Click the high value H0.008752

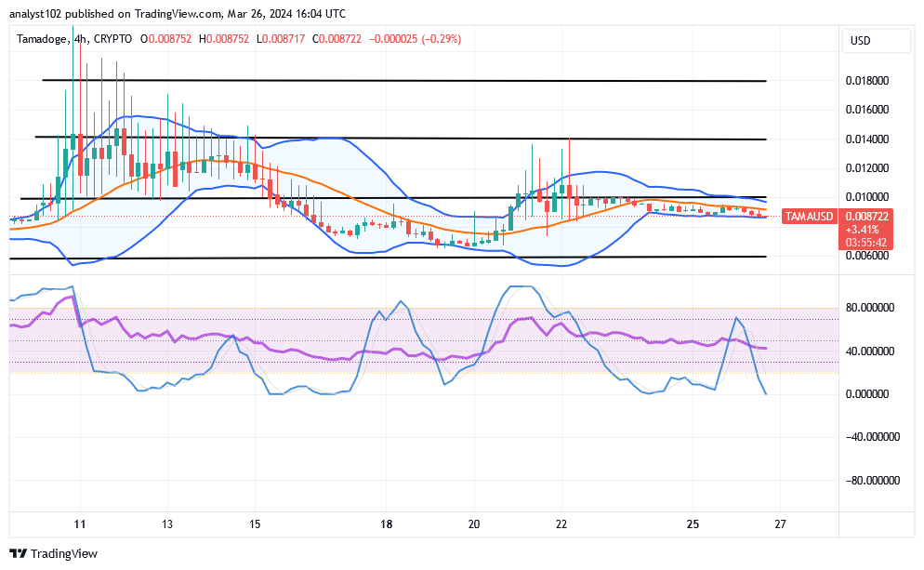[x=224, y=39]
